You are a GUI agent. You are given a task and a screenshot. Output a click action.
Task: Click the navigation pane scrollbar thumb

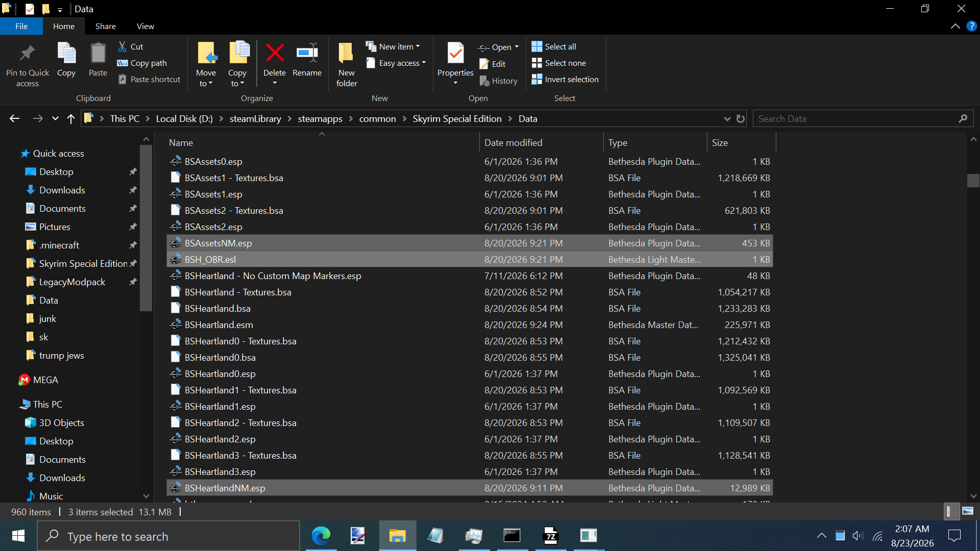click(146, 227)
